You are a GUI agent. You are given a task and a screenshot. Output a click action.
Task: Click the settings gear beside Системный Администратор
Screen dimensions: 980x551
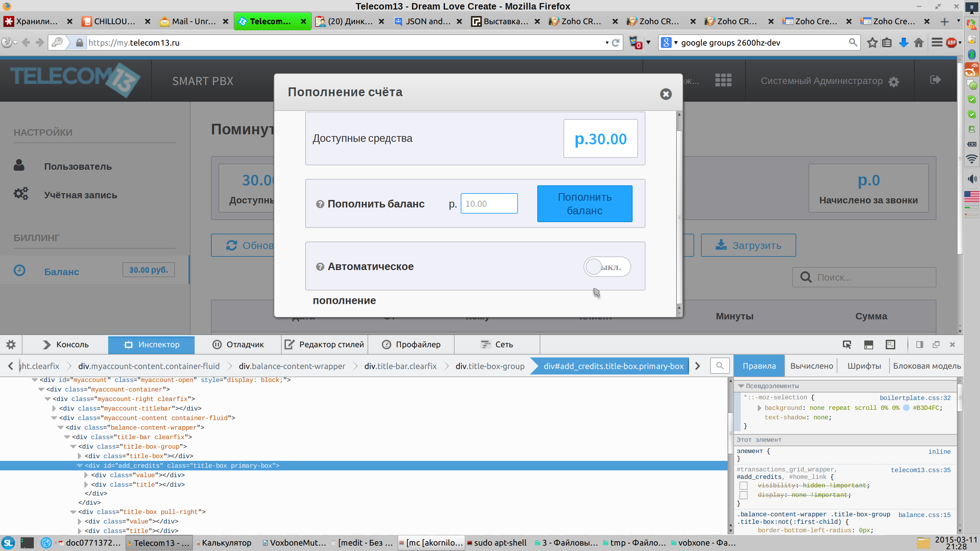(894, 81)
